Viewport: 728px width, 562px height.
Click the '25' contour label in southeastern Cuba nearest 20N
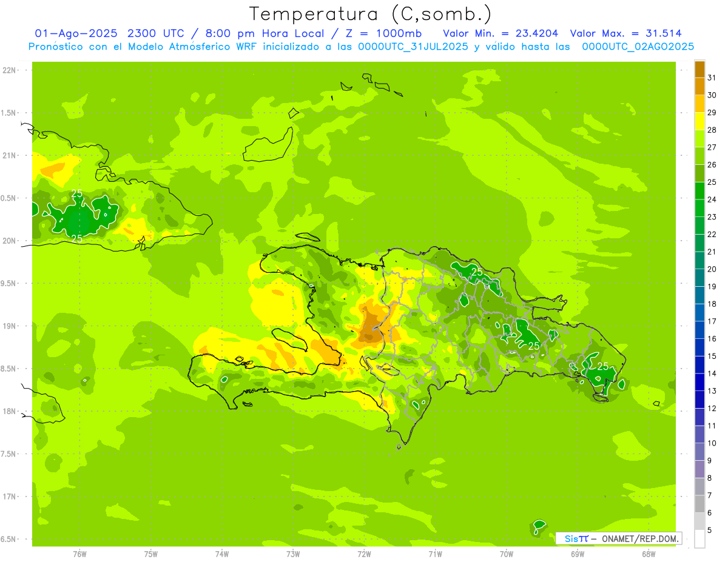(x=77, y=239)
